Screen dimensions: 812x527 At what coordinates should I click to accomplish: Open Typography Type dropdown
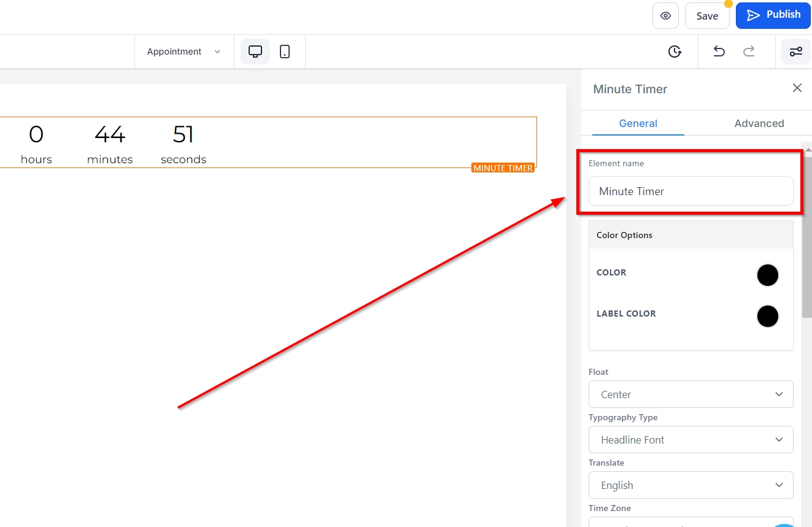691,440
